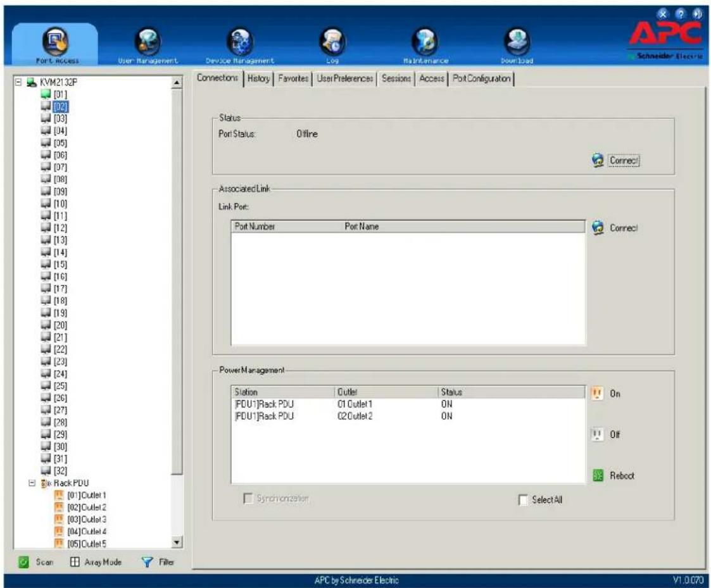
Task: Click Connect label in Associated Link section
Action: 624,228
